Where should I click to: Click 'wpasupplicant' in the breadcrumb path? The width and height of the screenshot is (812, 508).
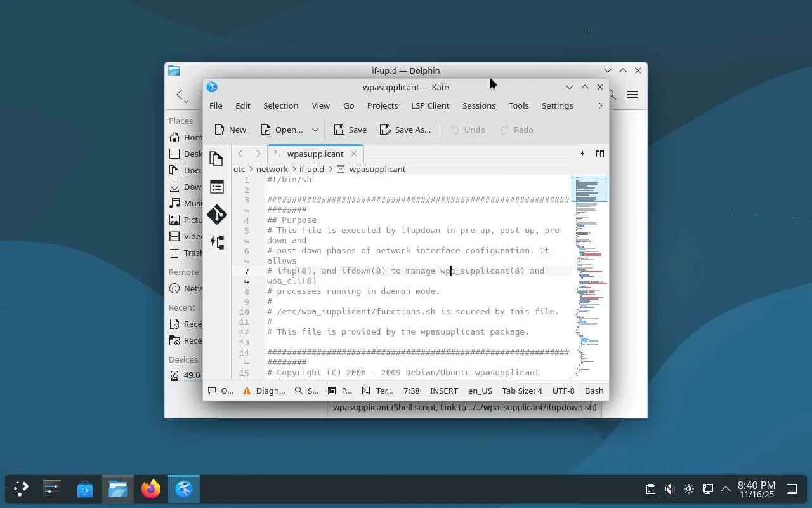click(377, 169)
